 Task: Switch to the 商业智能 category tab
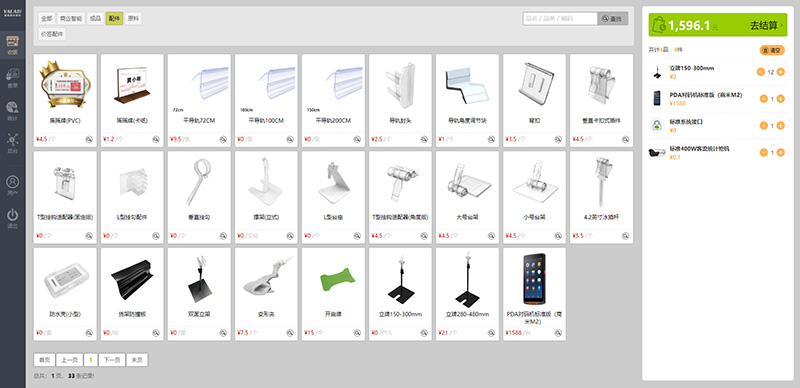(x=70, y=19)
